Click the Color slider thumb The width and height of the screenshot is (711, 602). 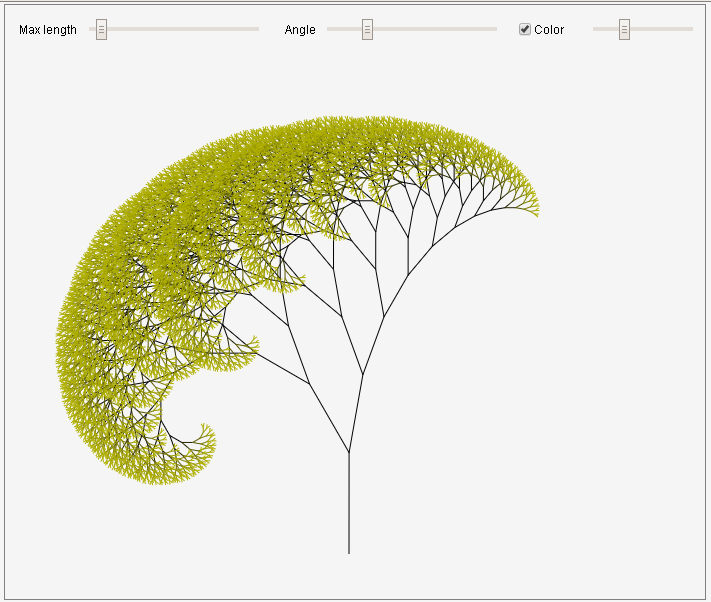tap(624, 30)
